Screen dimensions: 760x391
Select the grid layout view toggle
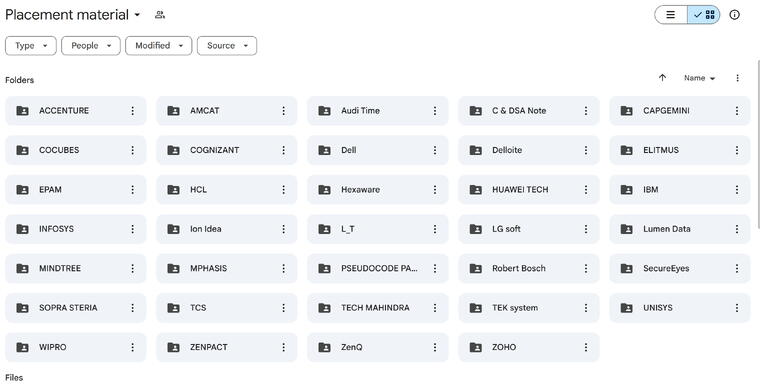tap(704, 15)
